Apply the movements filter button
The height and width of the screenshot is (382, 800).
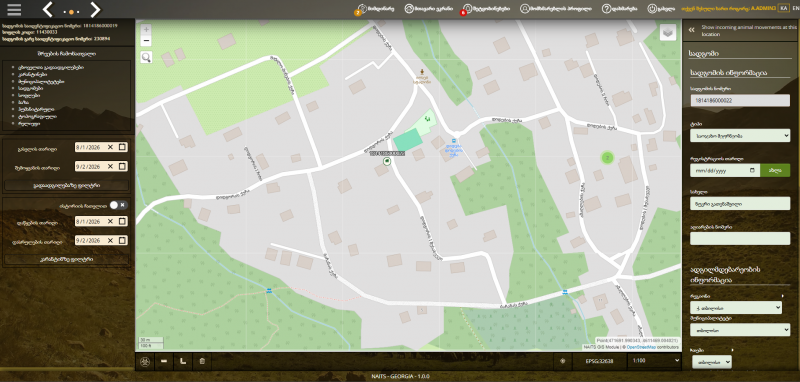tap(67, 186)
